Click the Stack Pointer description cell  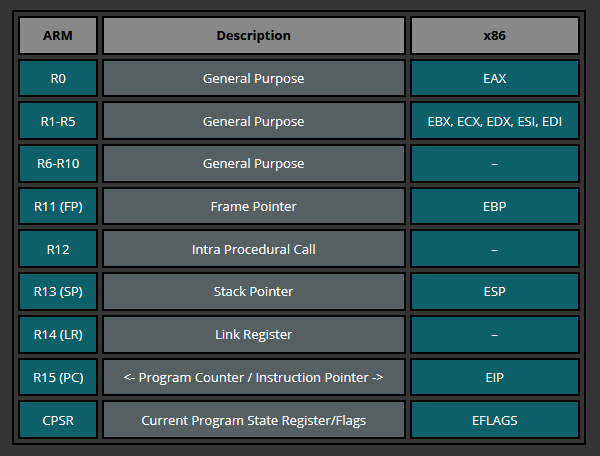[x=253, y=292]
